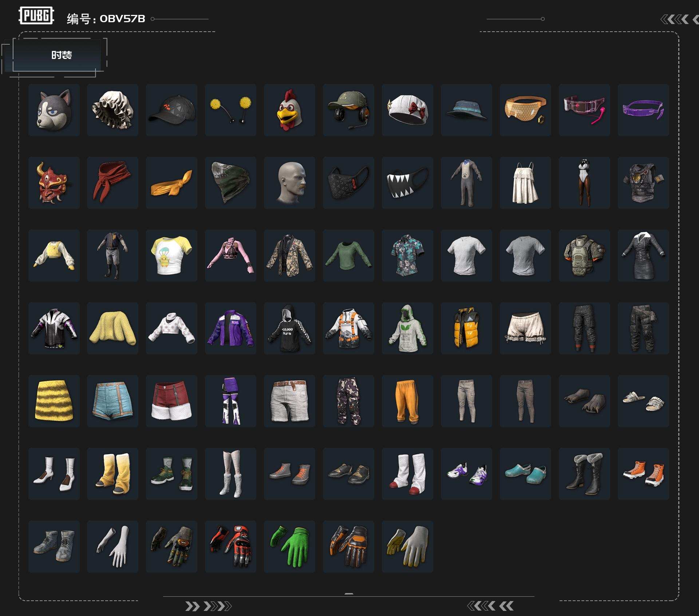This screenshot has height=616, width=699.
Task: Select the orange knotted headband
Action: tap(172, 183)
